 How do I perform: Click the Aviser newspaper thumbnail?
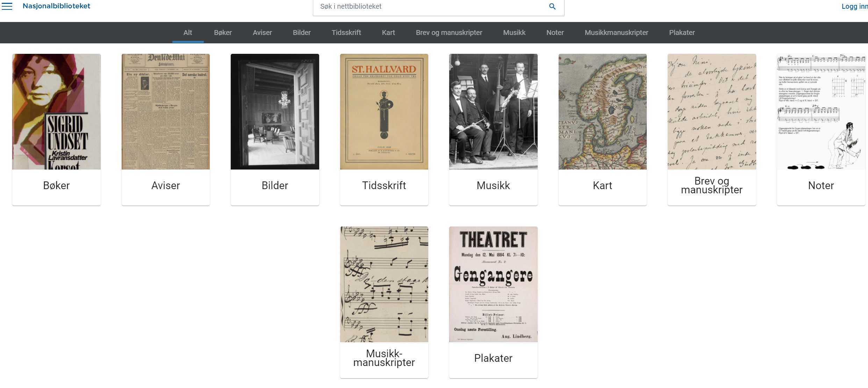pyautogui.click(x=166, y=112)
